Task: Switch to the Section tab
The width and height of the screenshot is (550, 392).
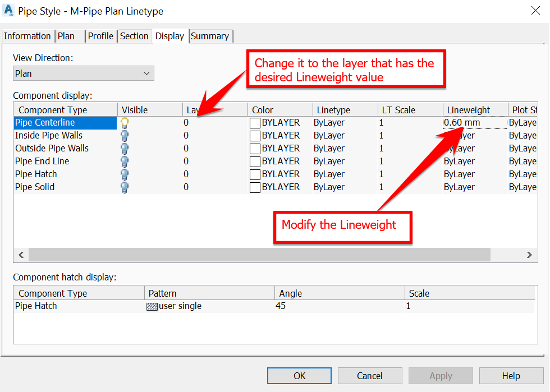Action: click(135, 35)
